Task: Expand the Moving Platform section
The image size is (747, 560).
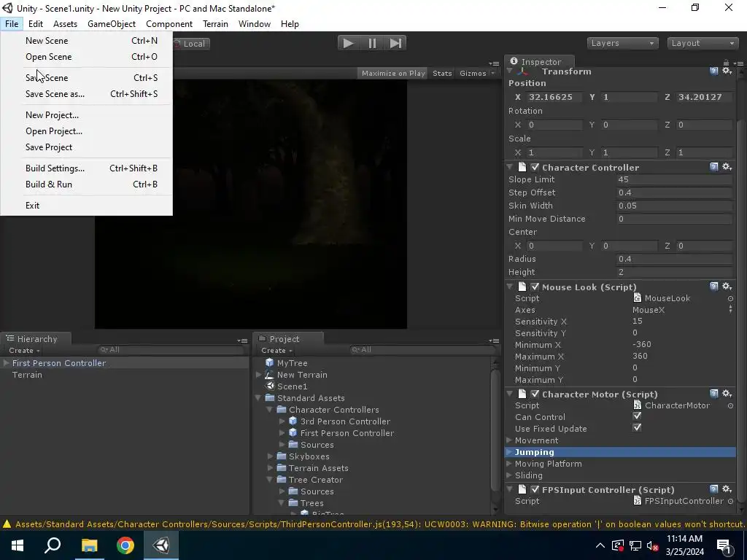Action: pyautogui.click(x=509, y=464)
